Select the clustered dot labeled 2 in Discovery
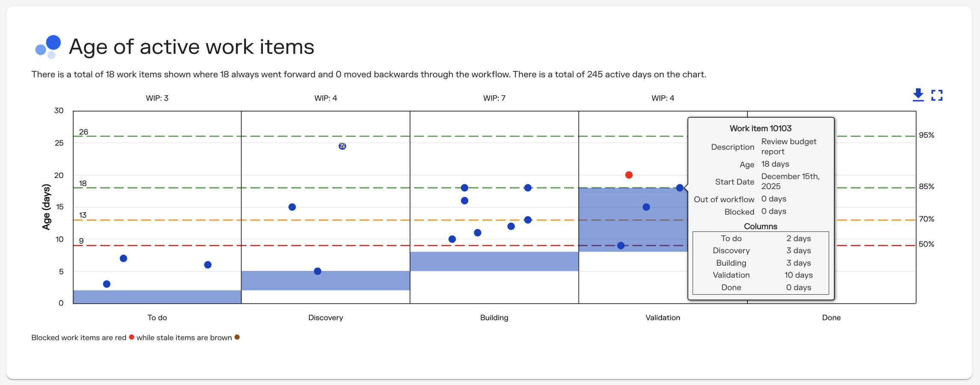980x385 pixels. point(342,146)
